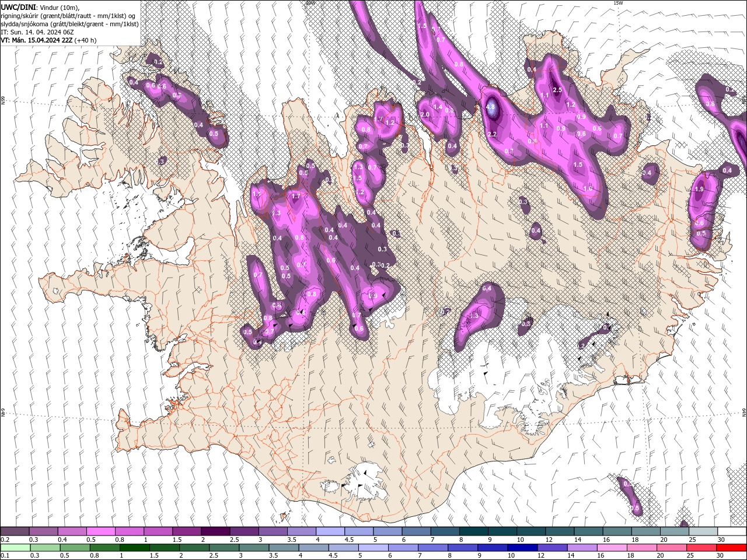Click the 4.8 precipitation value on the map
Screen dimensions: 747x560
click(491, 107)
